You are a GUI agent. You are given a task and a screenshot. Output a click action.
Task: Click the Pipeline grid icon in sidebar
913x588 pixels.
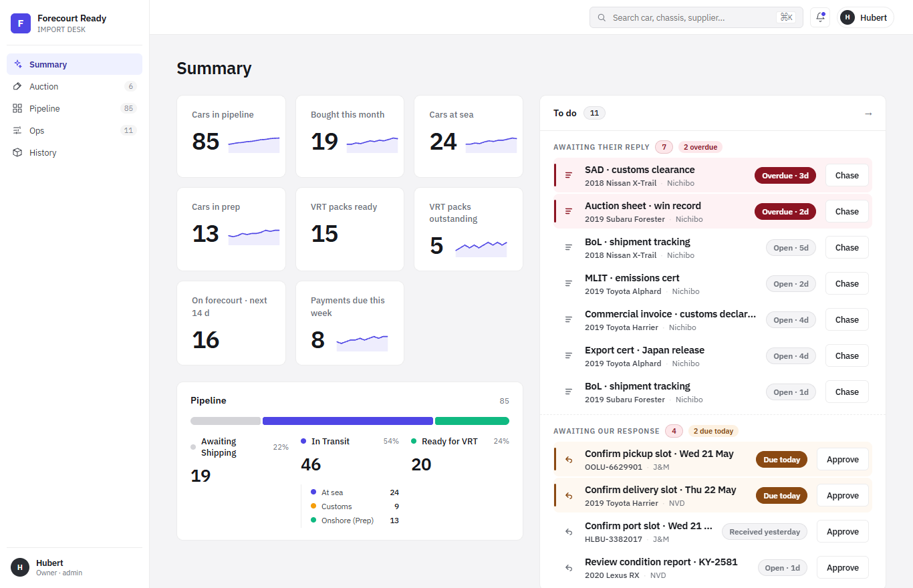[18, 108]
